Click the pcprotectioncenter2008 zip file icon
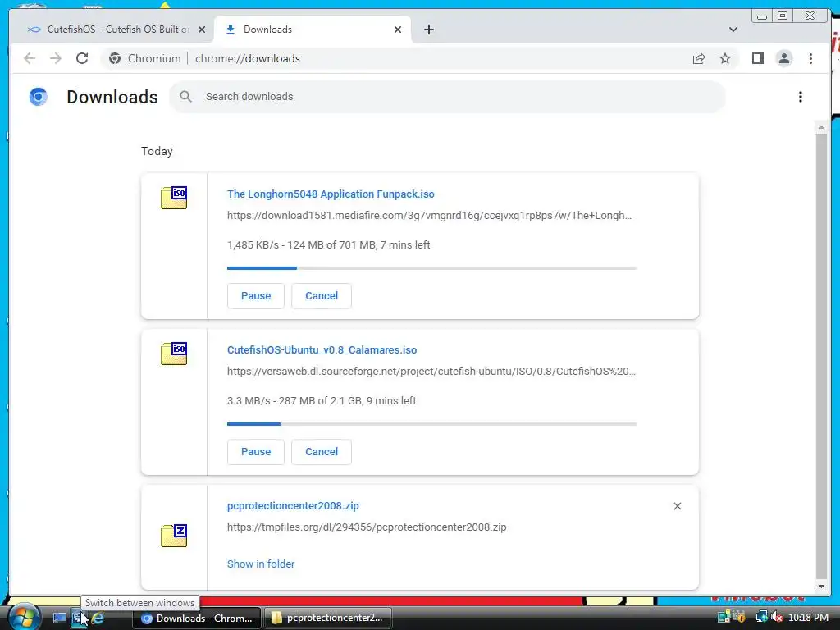This screenshot has height=630, width=840. pos(174,535)
